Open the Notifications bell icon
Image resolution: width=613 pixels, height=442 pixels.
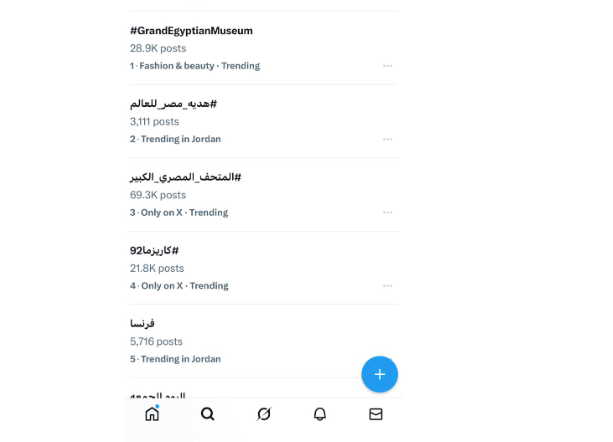[x=320, y=413]
